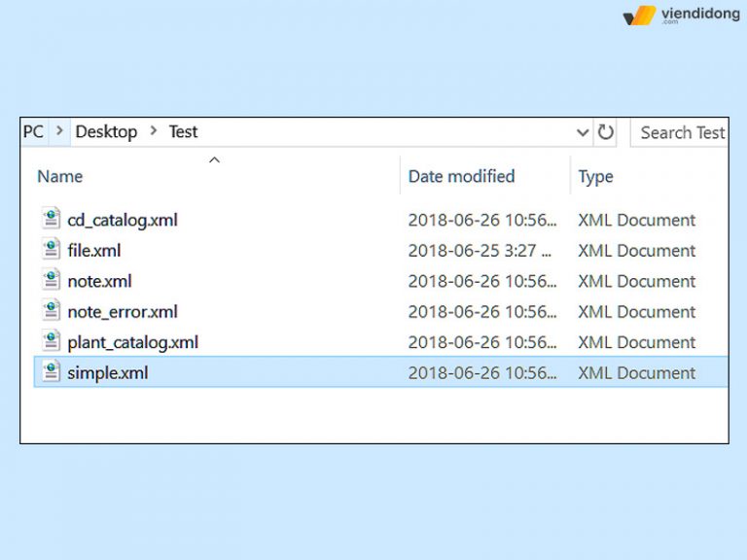Click the file.xml document icon
This screenshot has height=560, width=747.
(51, 250)
